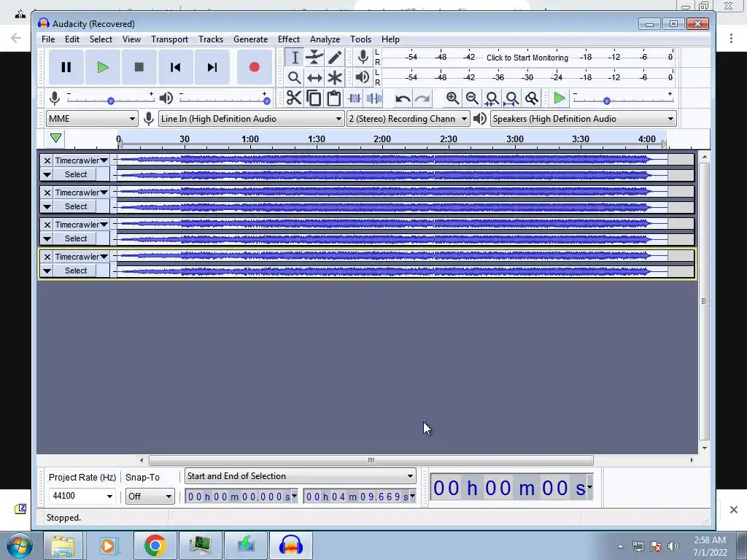Open the Analyze menu

[x=325, y=39]
